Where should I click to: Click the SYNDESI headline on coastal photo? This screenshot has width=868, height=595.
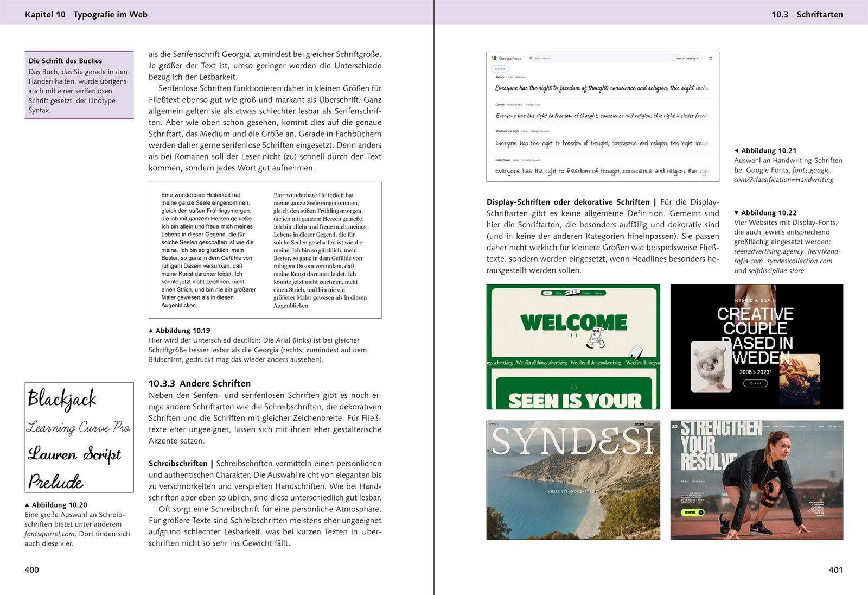[573, 441]
